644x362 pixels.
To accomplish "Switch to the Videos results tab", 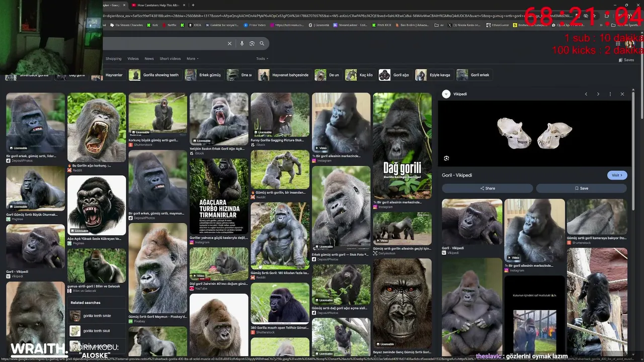I will click(x=133, y=59).
